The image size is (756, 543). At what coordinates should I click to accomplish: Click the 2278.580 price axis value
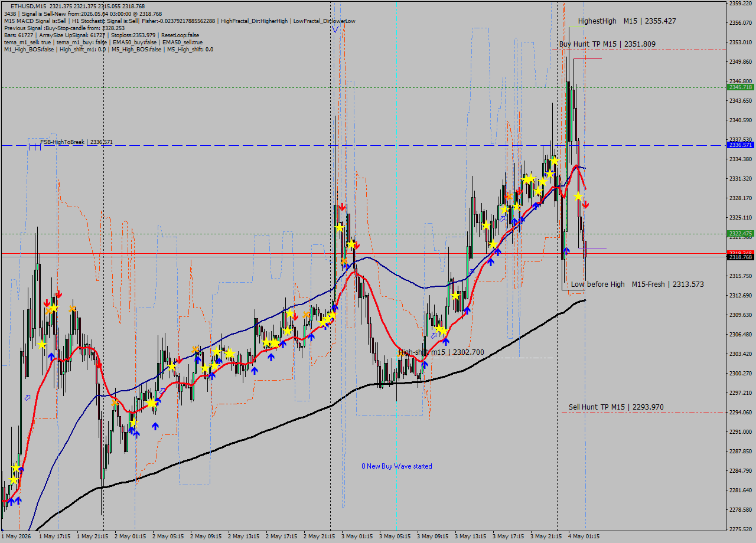tap(741, 510)
